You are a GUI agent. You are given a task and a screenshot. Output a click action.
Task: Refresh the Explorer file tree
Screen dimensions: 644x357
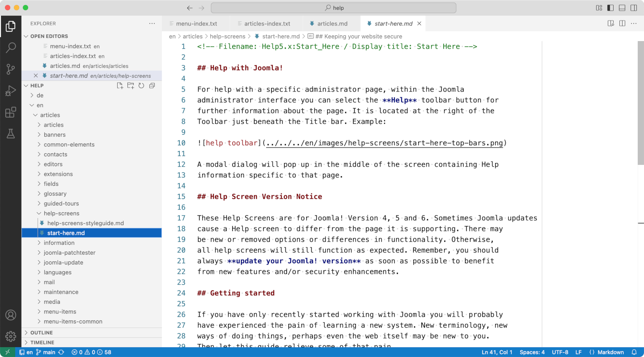point(141,86)
